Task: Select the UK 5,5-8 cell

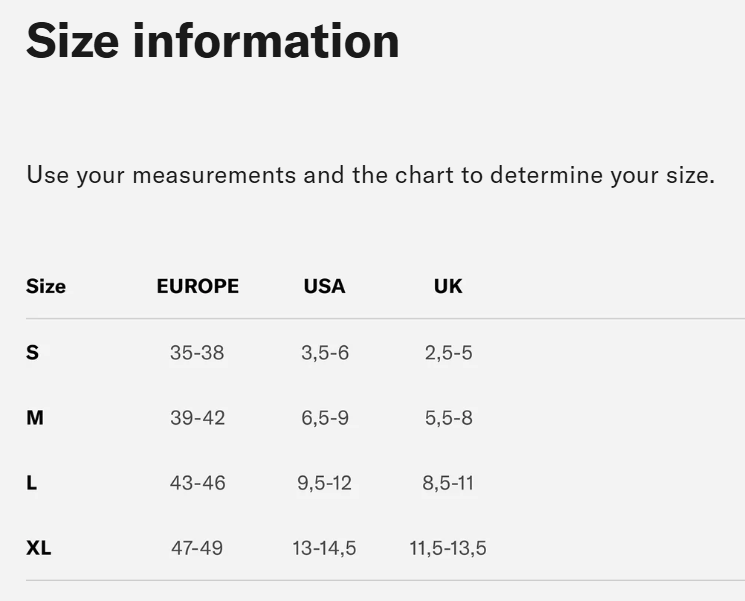Action: click(x=448, y=417)
